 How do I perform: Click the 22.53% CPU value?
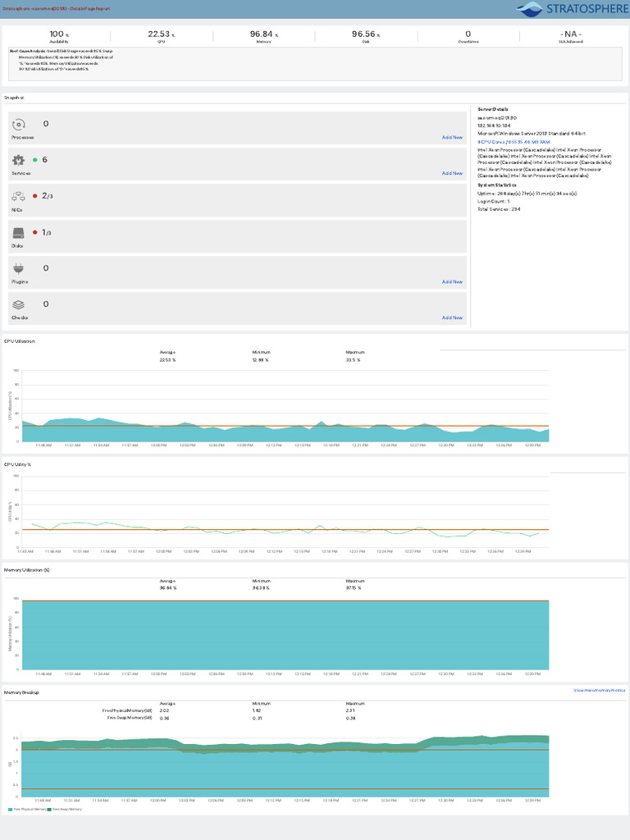coord(162,34)
